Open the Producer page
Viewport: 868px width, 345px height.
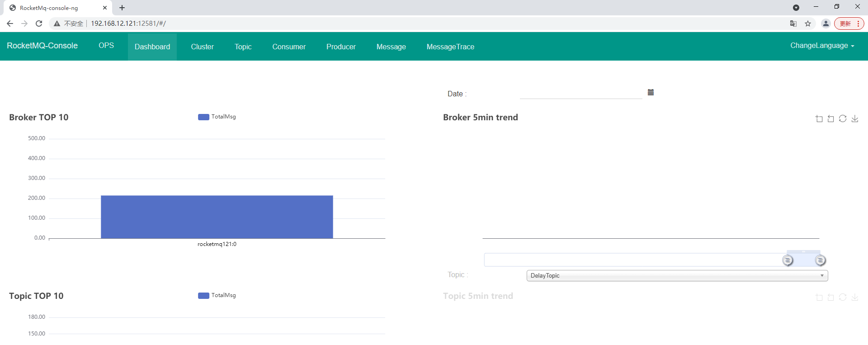click(x=341, y=47)
